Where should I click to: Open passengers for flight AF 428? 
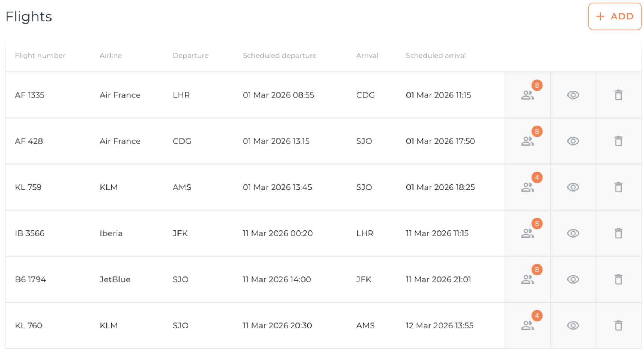coord(527,141)
